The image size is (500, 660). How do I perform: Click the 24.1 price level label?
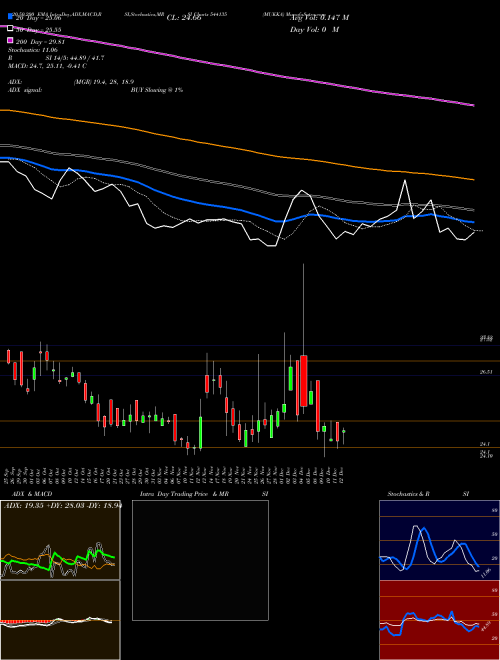pyautogui.click(x=485, y=444)
